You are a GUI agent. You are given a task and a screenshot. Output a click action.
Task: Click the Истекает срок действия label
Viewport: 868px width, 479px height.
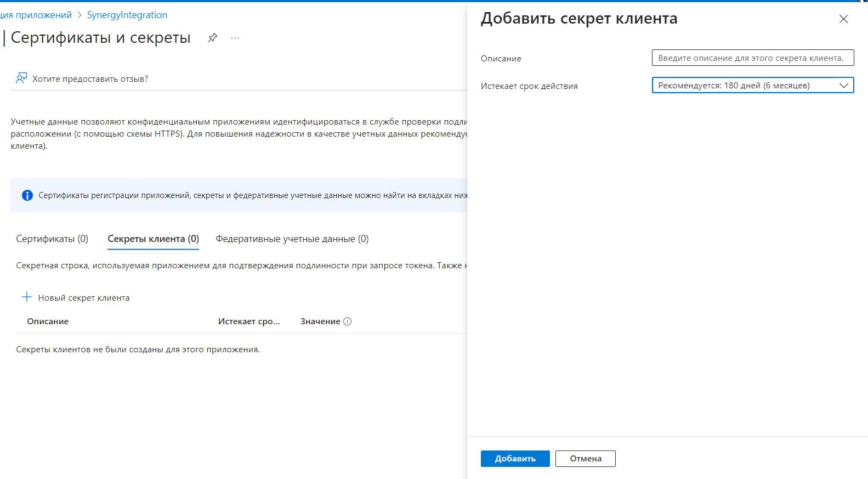(x=529, y=86)
